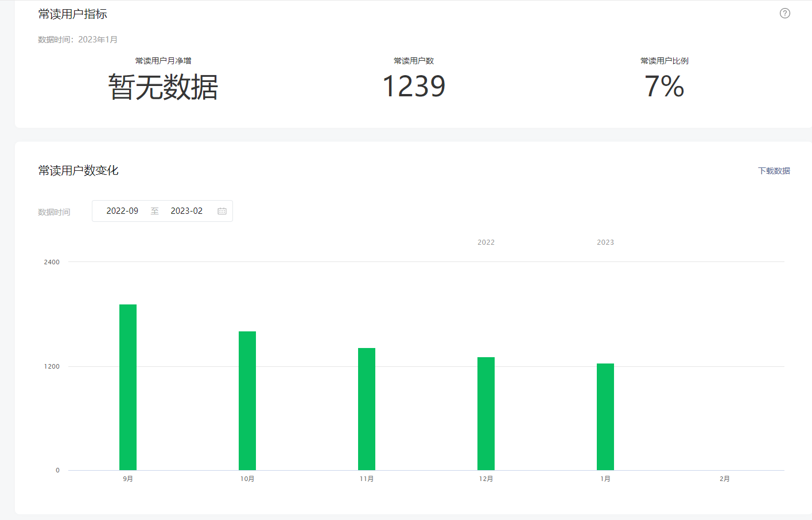
Task: Click the 2022 year label above chart
Action: [486, 243]
